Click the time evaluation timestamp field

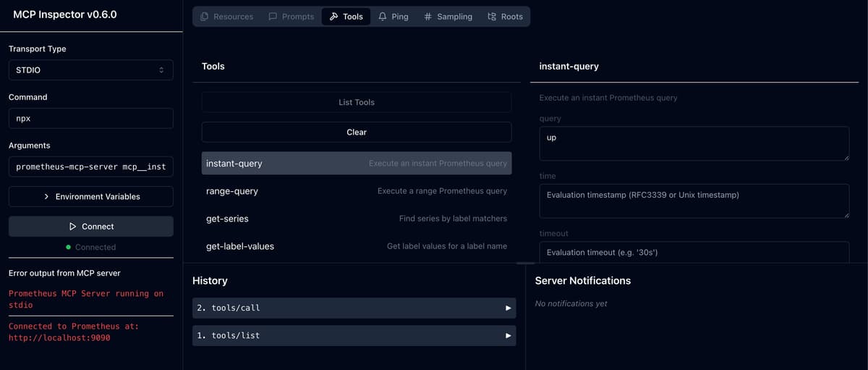click(x=694, y=201)
